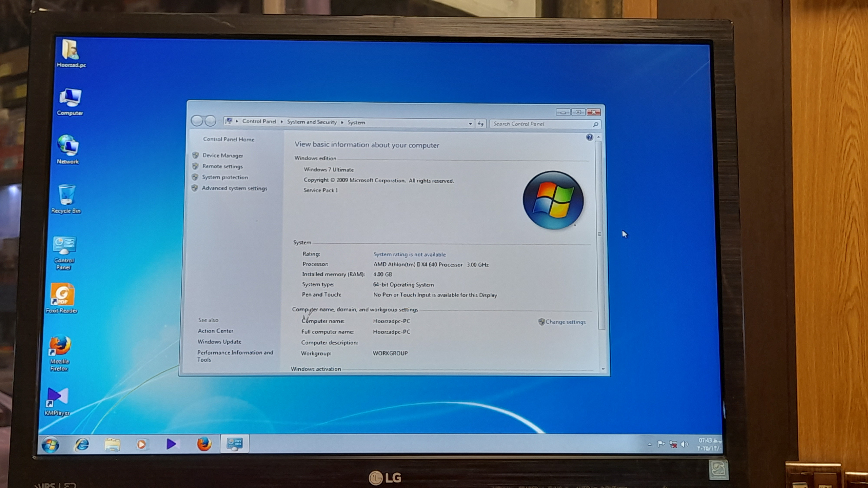Expand the Control Panel breadcrumb arrow
Image resolution: width=868 pixels, height=488 pixels.
tap(281, 122)
